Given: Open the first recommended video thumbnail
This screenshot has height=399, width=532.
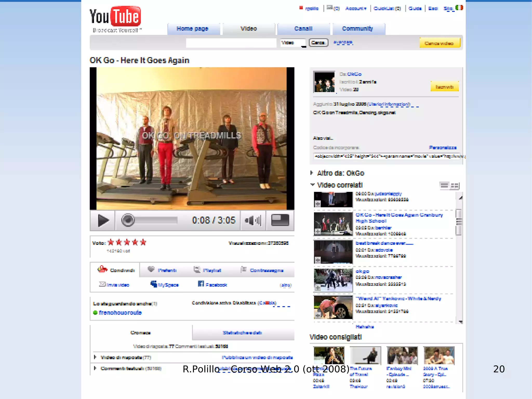Looking at the screenshot, I should (329, 355).
